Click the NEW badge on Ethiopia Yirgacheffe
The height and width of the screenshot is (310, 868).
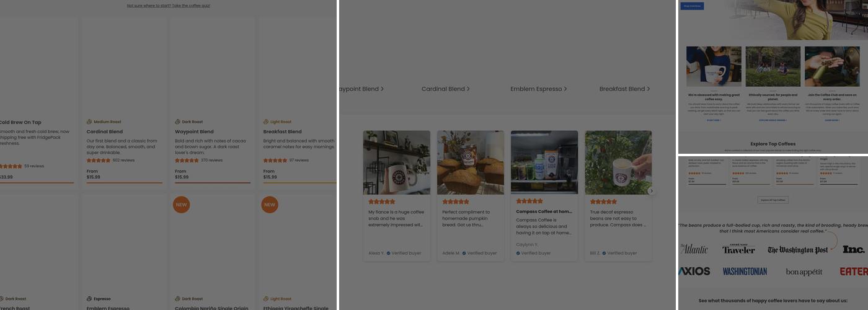pos(270,205)
